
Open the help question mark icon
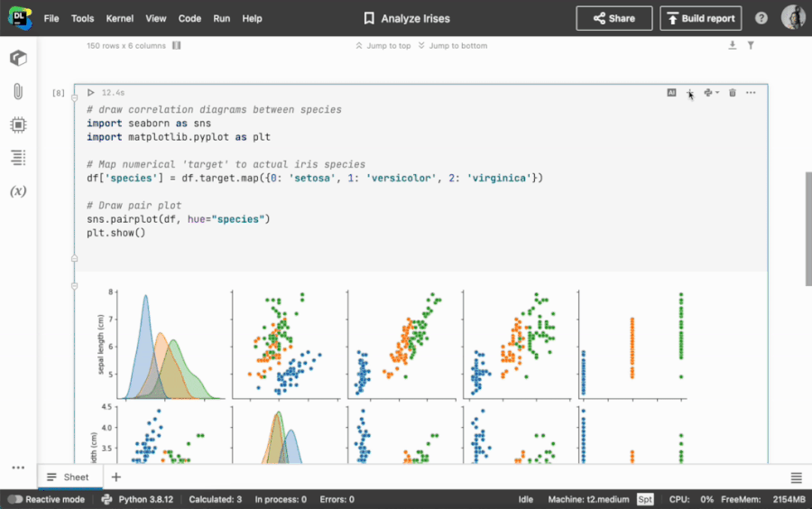click(761, 18)
